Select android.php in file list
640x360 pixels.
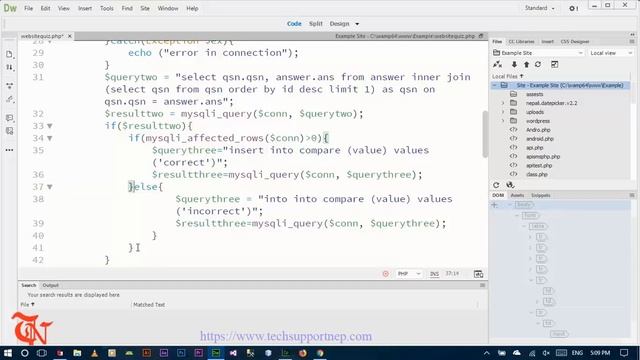tap(540, 139)
